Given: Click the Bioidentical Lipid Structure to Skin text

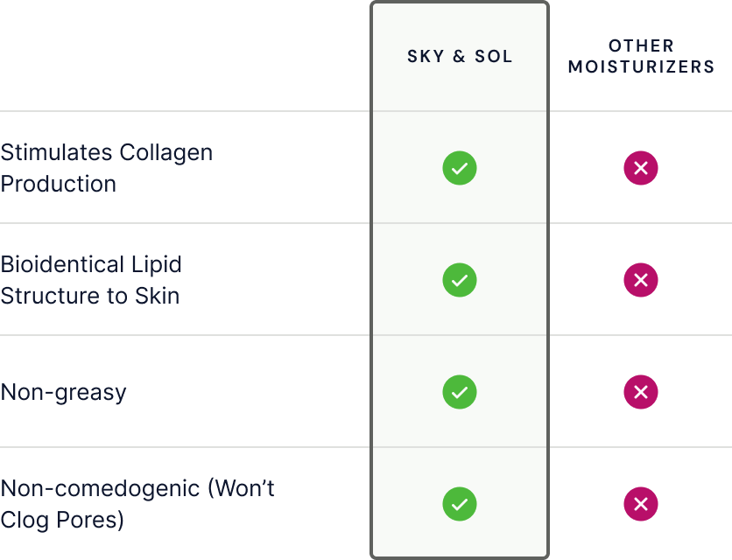Looking at the screenshot, I should pos(91,280).
